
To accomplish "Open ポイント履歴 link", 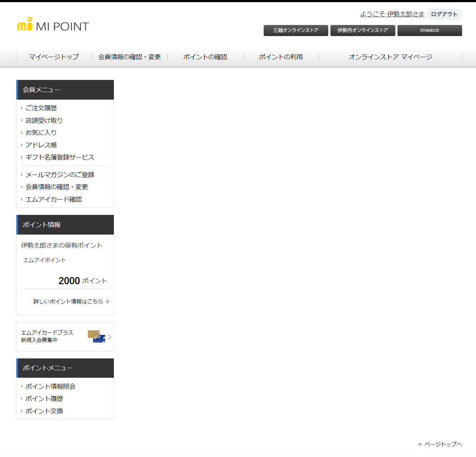I will pos(44,398).
